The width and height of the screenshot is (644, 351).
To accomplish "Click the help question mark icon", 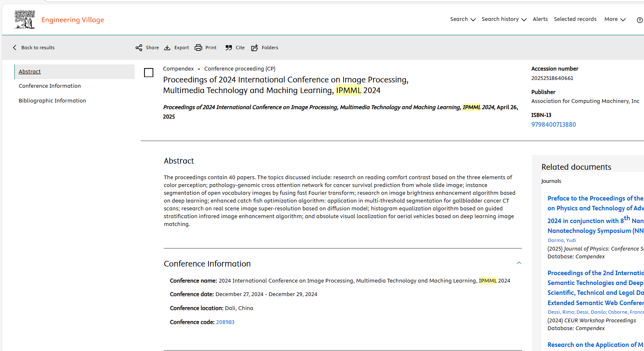I will [x=639, y=20].
